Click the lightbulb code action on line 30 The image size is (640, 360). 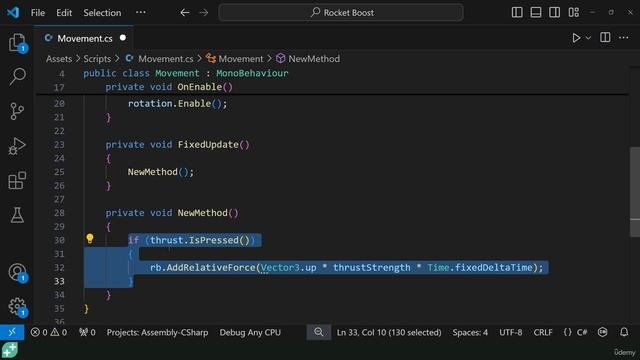point(90,239)
